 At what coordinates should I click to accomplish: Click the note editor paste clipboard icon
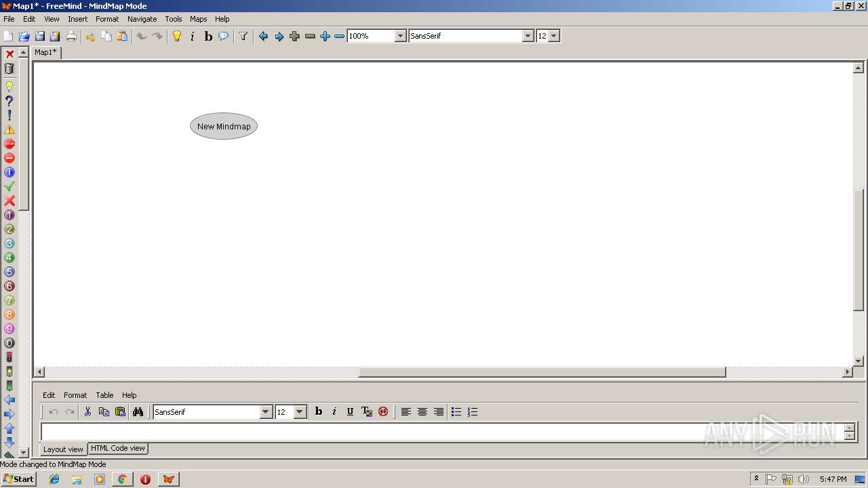pos(120,411)
